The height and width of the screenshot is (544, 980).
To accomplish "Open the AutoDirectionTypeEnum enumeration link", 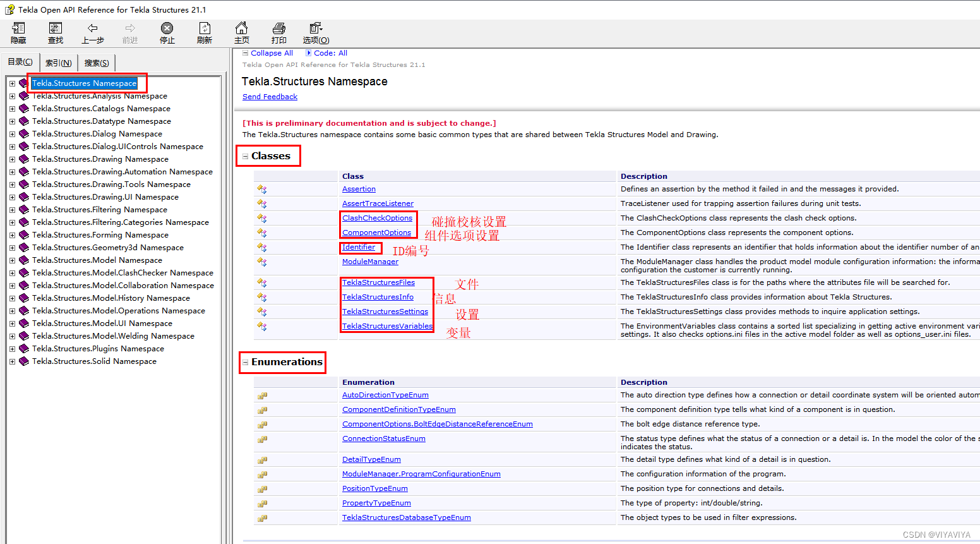I will point(385,394).
